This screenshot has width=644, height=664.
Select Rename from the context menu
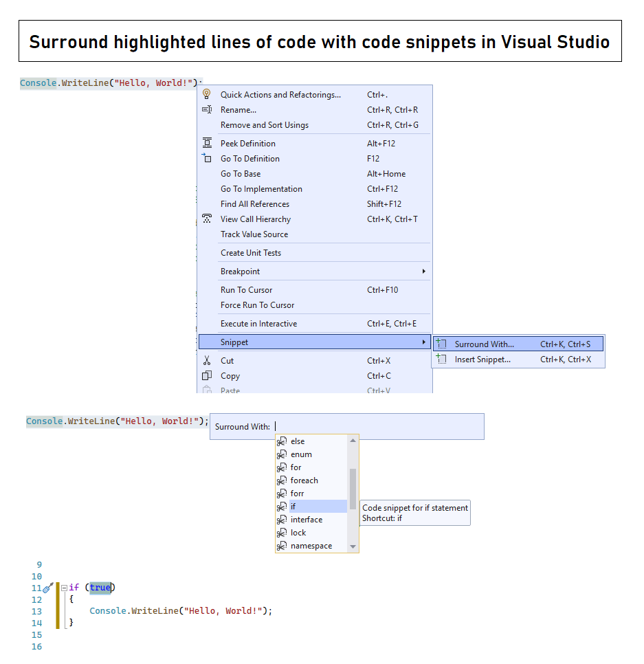tap(315, 110)
